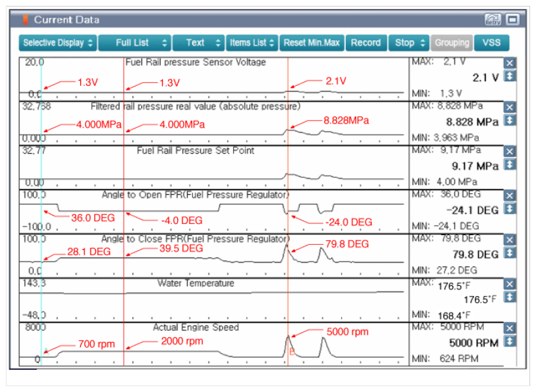
Task: Remove the Water Temperature graph
Action: click(x=510, y=284)
